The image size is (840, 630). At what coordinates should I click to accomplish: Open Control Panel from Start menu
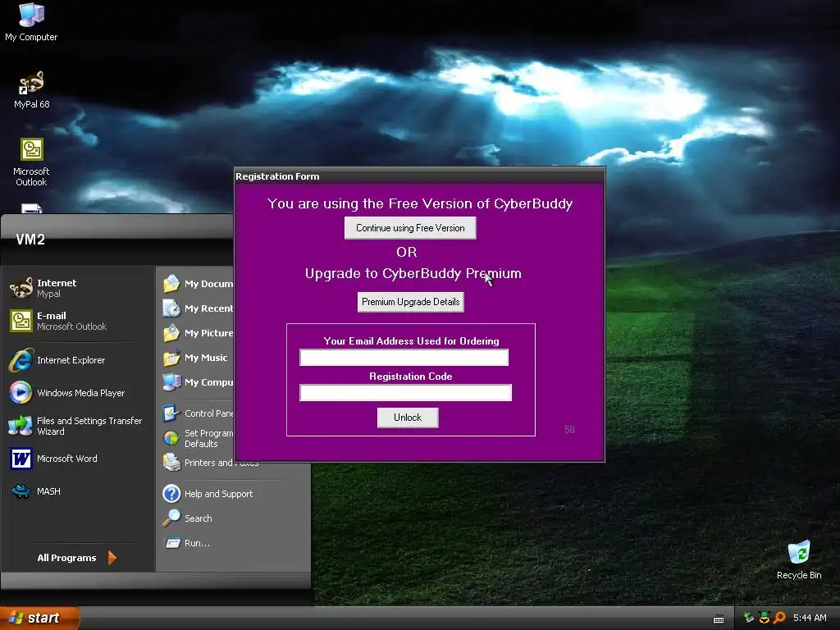click(198, 413)
